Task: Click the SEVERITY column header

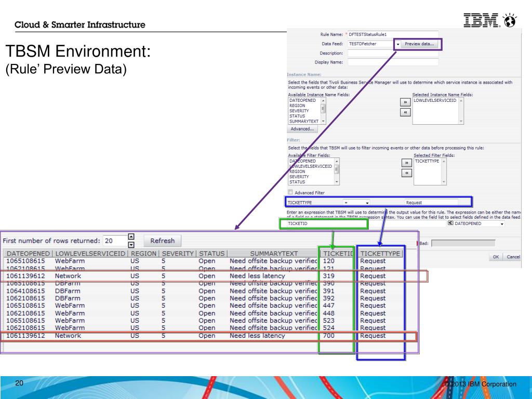Action: pos(177,253)
